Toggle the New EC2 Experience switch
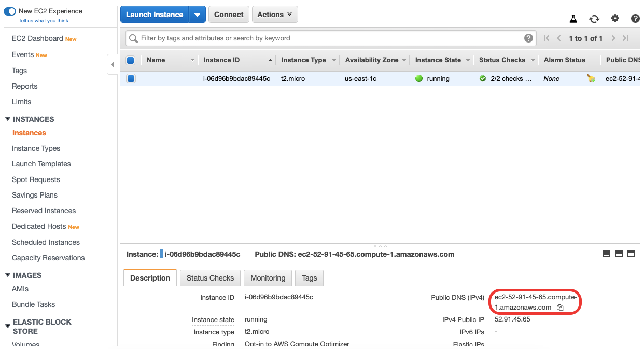Screen dimensions: 644x349 click(9, 11)
